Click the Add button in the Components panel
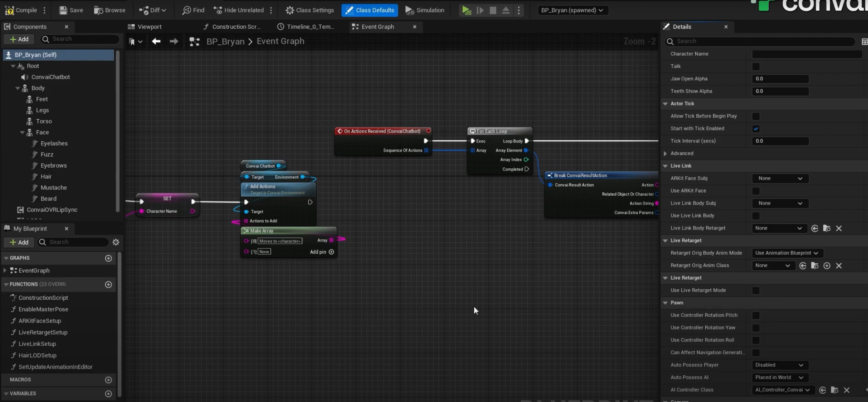 click(x=19, y=39)
